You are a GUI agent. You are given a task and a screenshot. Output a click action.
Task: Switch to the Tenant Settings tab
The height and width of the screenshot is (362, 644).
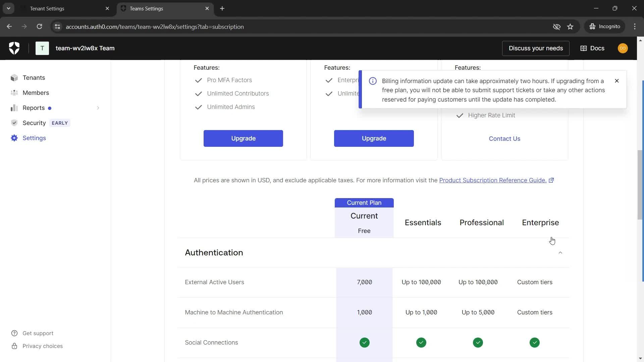click(66, 8)
